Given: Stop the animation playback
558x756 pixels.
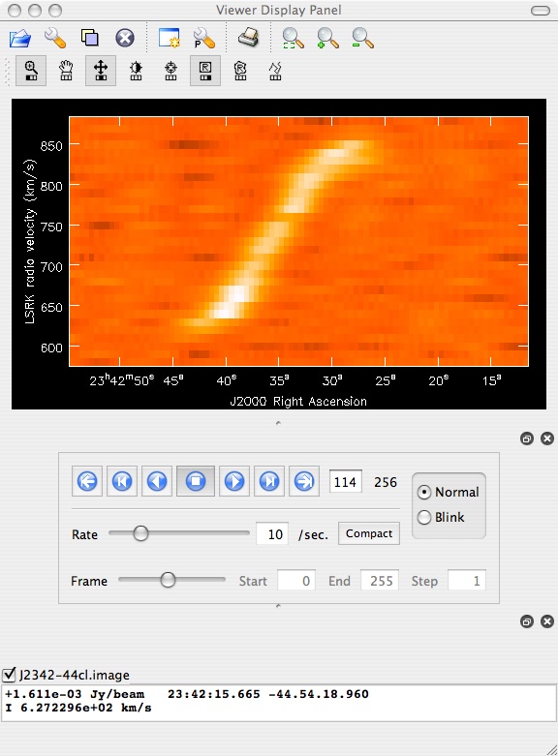Looking at the screenshot, I should 196,481.
